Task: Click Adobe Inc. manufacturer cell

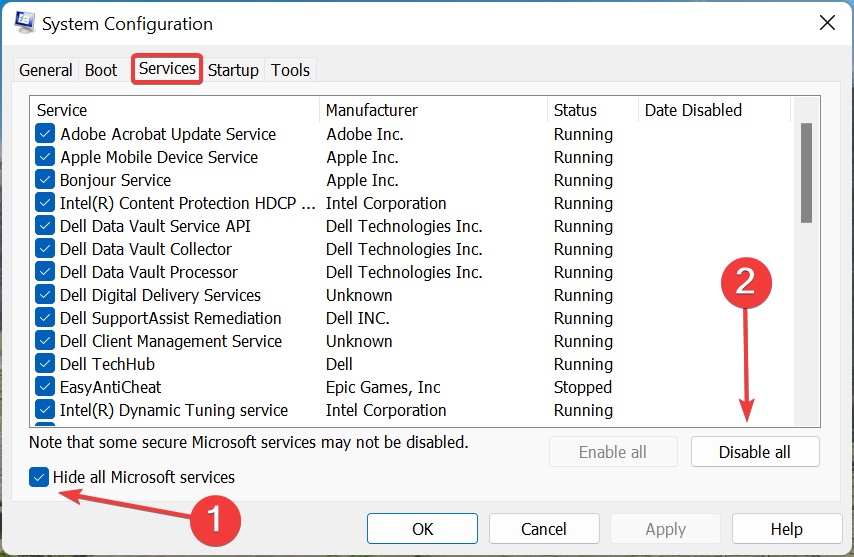Action: 365,134
